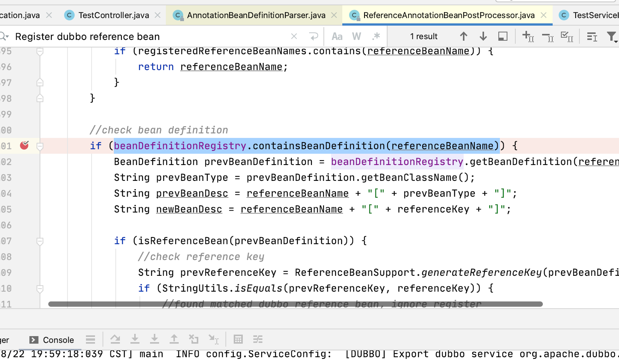Click fold end marker after return referenceBeanName

click(40, 82)
